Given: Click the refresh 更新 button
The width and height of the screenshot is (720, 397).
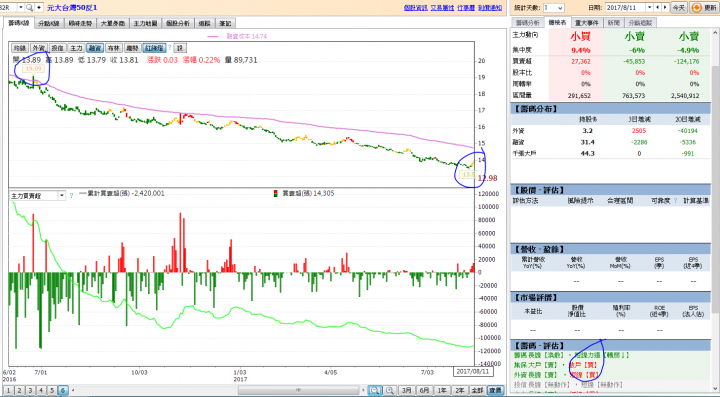Looking at the screenshot, I should tap(703, 8).
